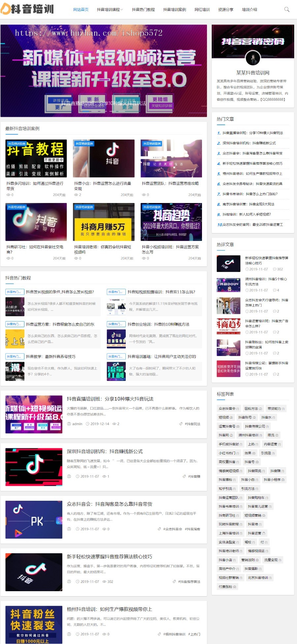Image resolution: width=297 pixels, height=644 pixels.
Task: Click #抖音赚 tag on 深圳抖音培训机构 post
Action: (194, 476)
